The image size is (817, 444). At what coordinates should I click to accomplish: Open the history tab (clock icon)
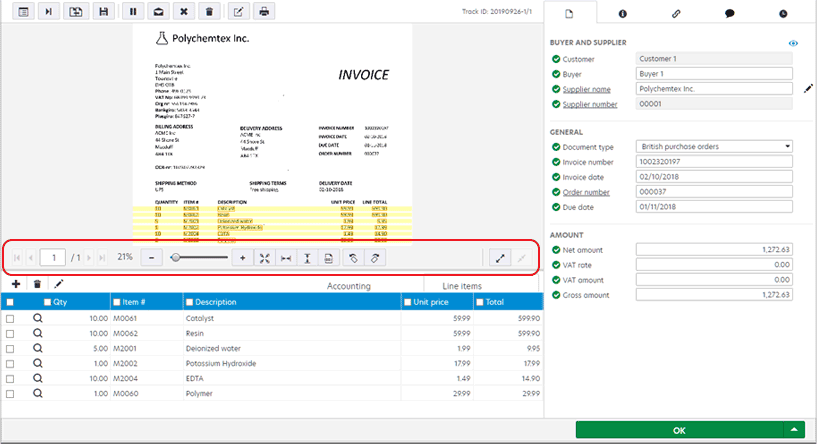pyautogui.click(x=782, y=13)
